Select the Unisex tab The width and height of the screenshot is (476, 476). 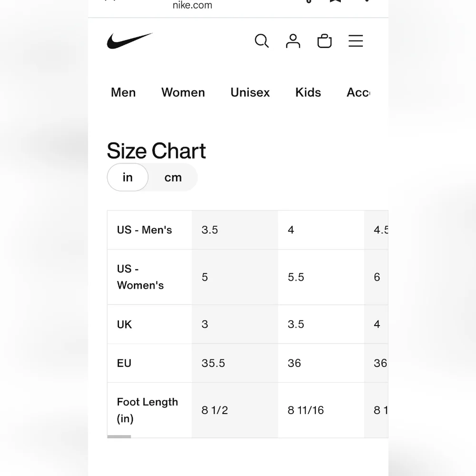pyautogui.click(x=250, y=92)
